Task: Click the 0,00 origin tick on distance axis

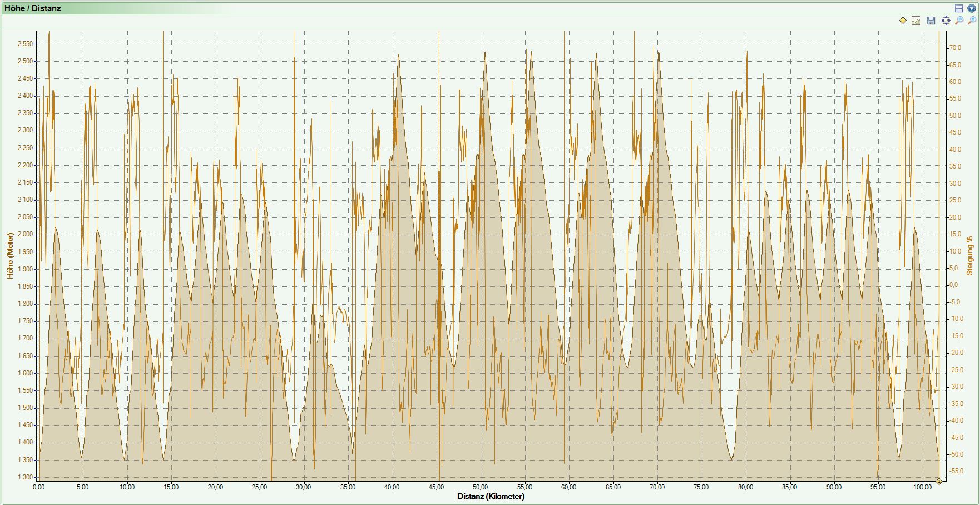Action: point(39,487)
